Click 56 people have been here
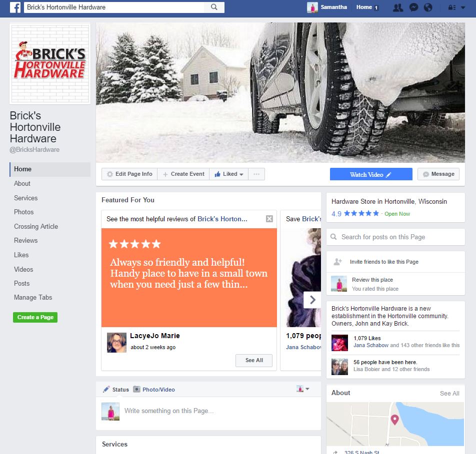476x454 pixels. [385, 362]
